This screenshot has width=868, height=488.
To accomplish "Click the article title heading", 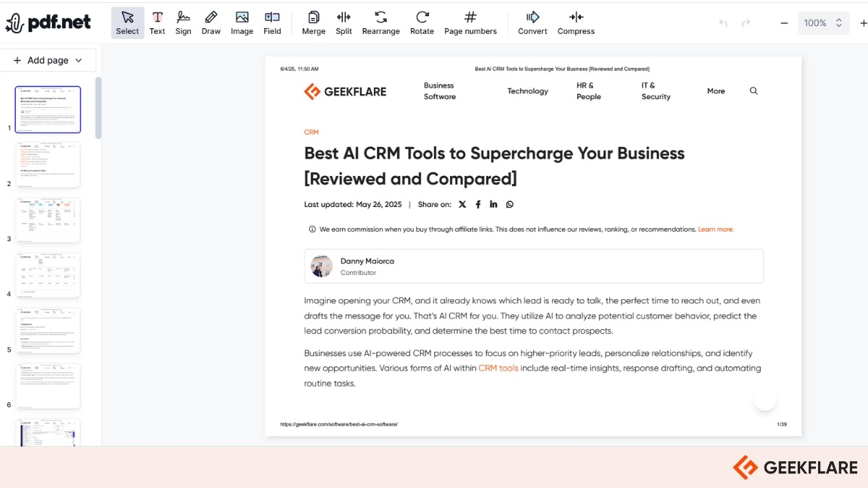I will tap(494, 166).
